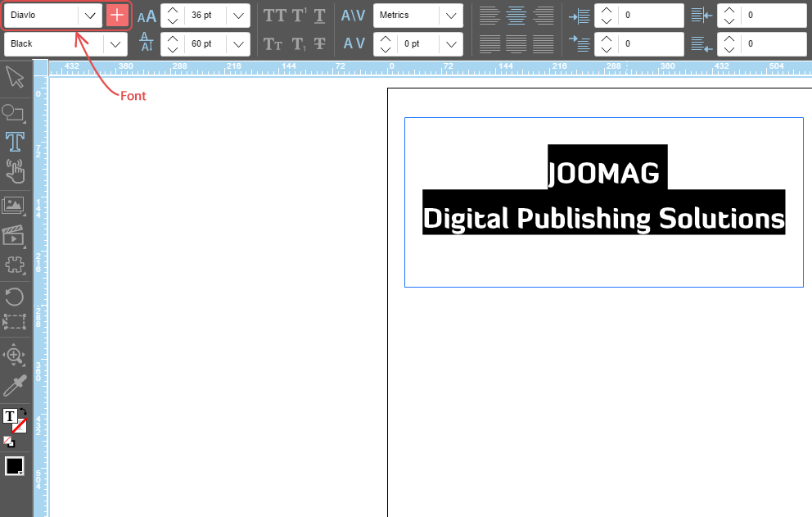Select the arrow Selection tool

pos(15,77)
